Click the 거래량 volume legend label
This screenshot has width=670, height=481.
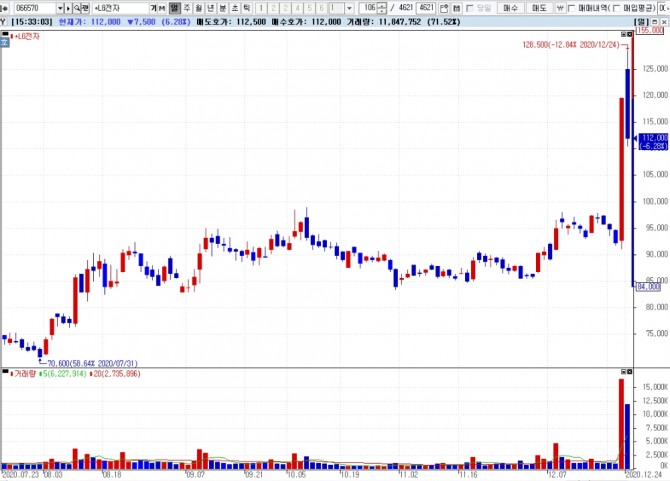[25, 374]
